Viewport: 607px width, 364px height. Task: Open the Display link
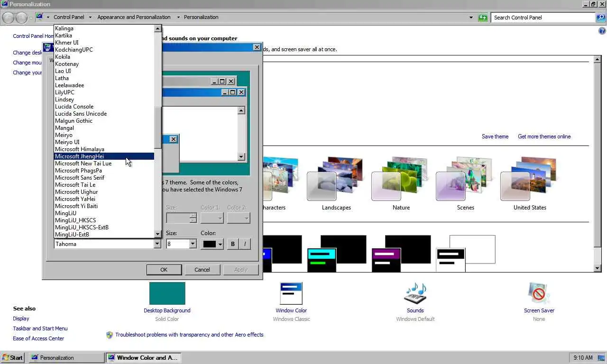[21, 318]
